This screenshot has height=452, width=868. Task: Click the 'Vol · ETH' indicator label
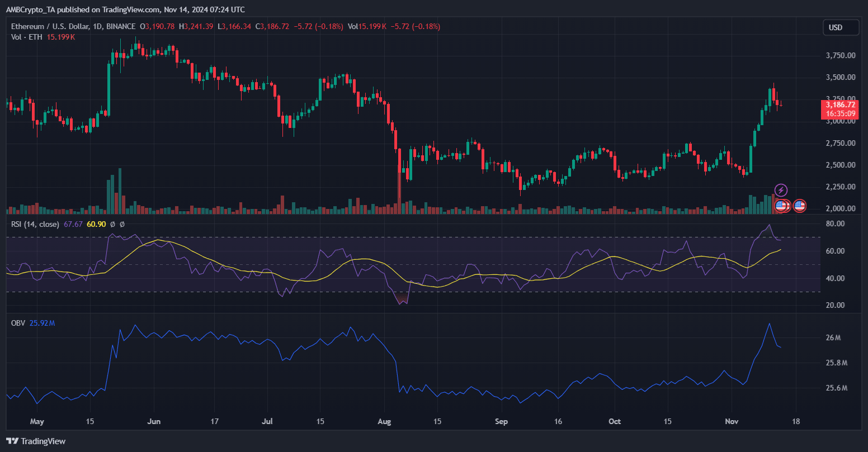click(27, 37)
